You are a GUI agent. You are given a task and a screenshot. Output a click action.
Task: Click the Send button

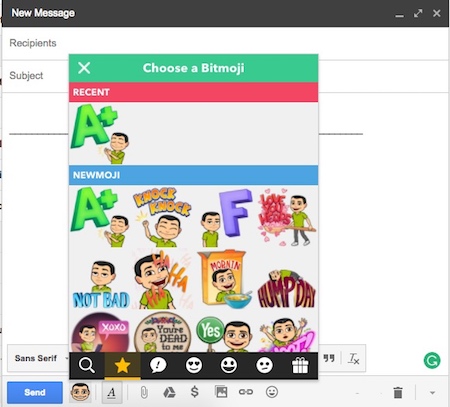tap(35, 392)
